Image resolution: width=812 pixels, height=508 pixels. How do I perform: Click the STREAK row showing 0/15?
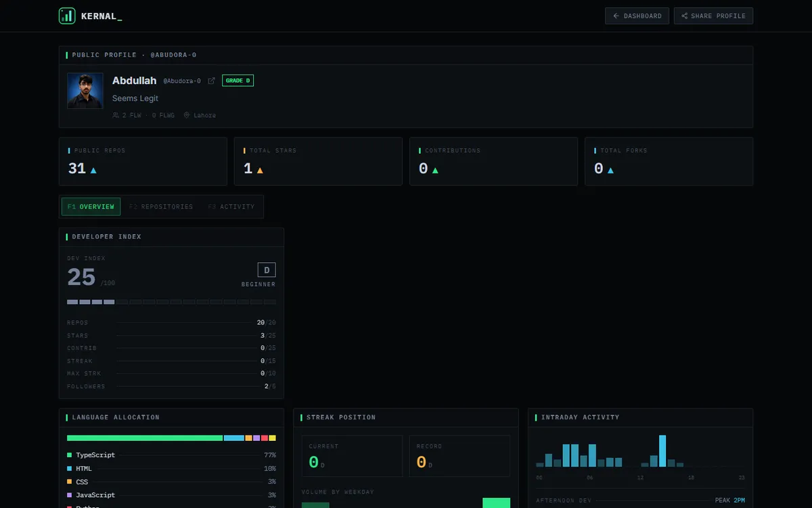[x=171, y=361]
